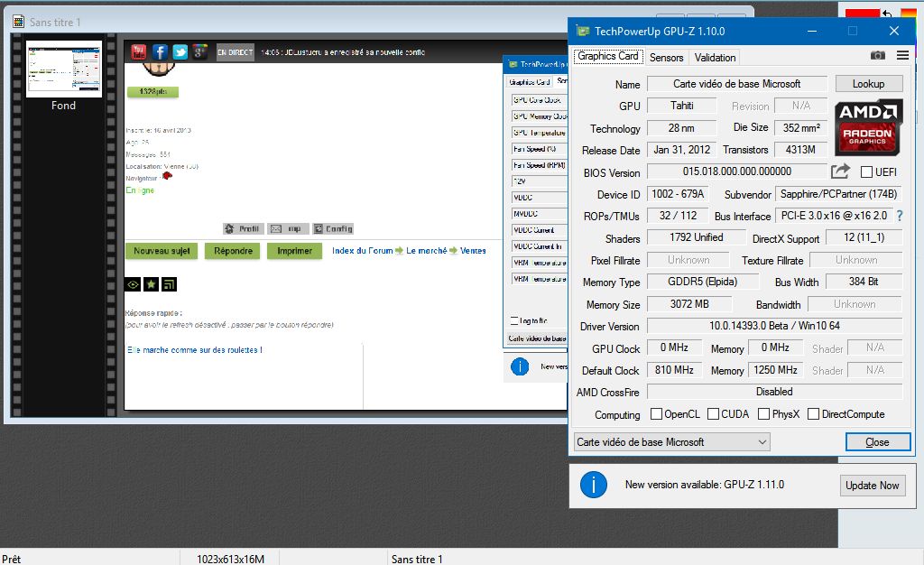
Task: Open the GPU-Z hamburger menu
Action: [902, 55]
